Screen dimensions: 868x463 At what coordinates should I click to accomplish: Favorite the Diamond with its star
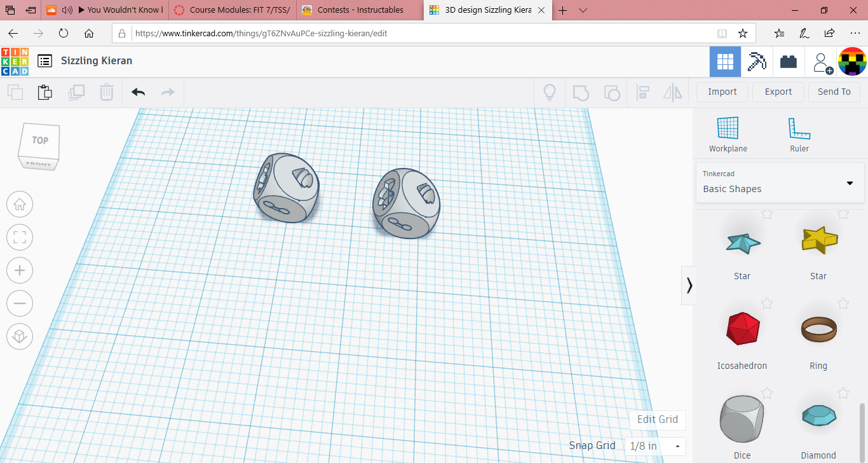click(x=843, y=393)
